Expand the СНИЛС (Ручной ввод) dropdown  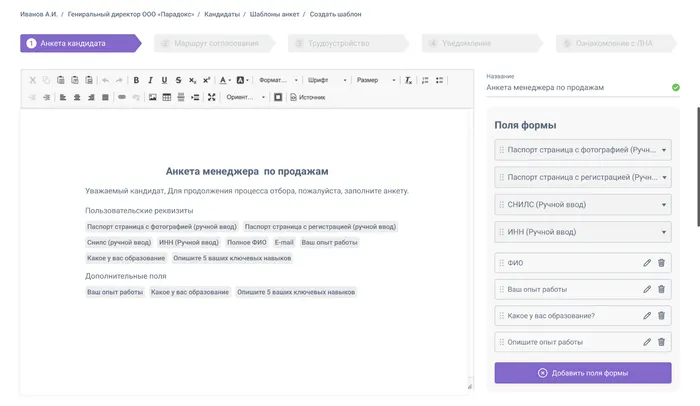(x=664, y=205)
